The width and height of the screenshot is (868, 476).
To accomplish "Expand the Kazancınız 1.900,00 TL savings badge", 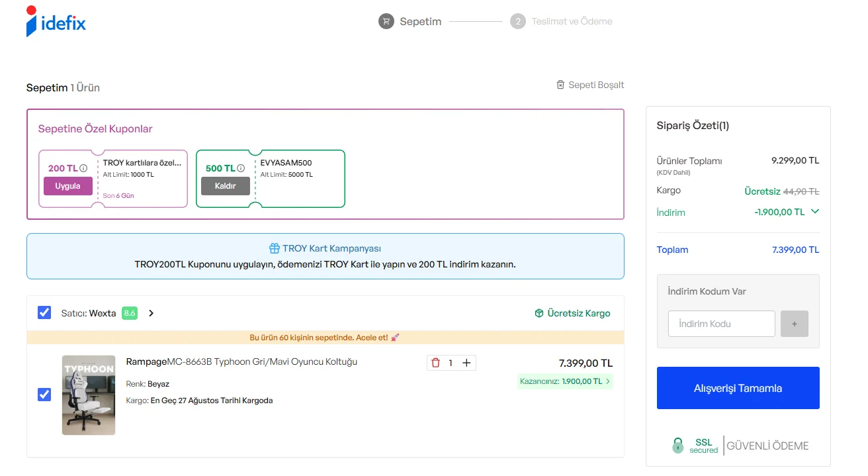I will 566,381.
